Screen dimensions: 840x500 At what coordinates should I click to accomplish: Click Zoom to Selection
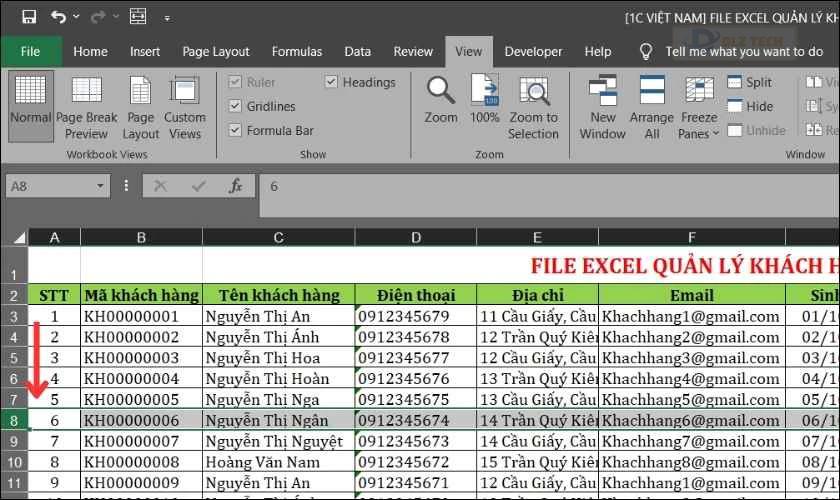[x=534, y=108]
